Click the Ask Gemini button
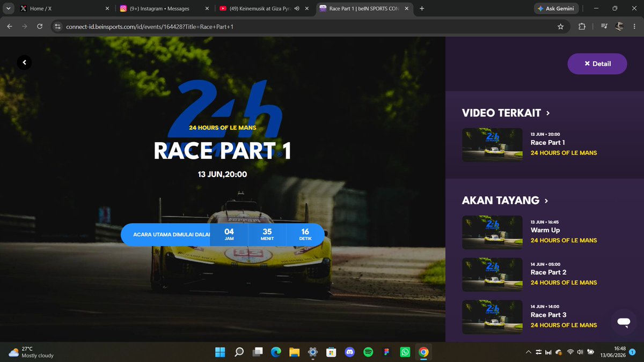 (557, 9)
